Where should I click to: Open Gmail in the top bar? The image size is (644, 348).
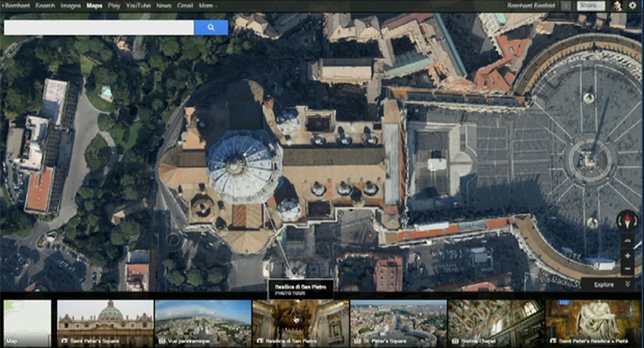(185, 6)
